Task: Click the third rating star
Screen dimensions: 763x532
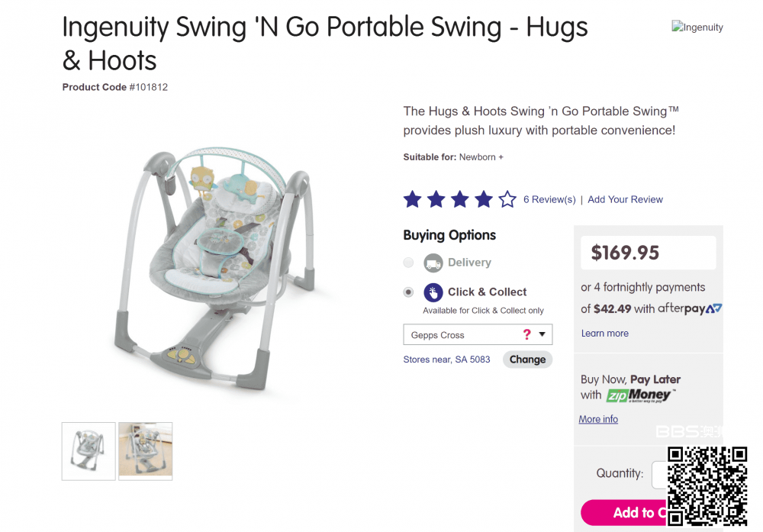Action: coord(459,200)
